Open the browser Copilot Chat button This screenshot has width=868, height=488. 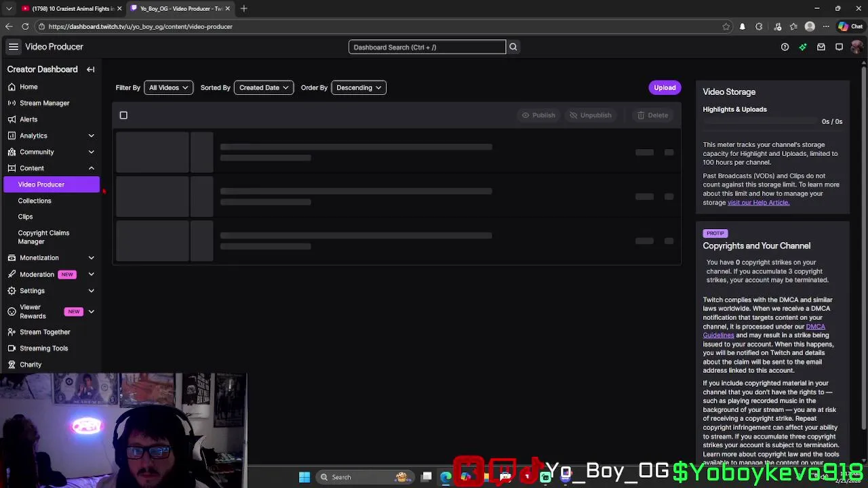(x=850, y=26)
